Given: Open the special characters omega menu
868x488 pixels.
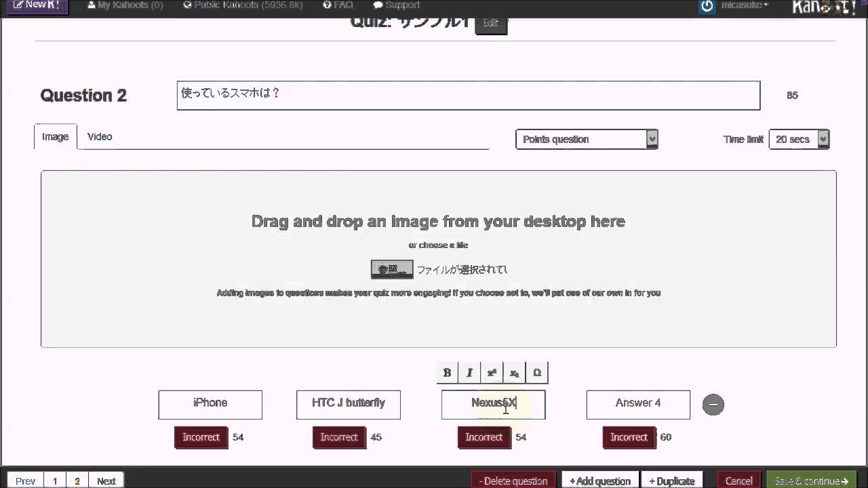Looking at the screenshot, I should click(x=537, y=373).
